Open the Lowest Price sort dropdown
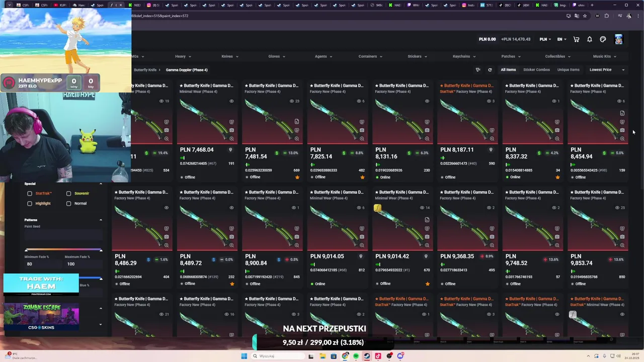 pyautogui.click(x=607, y=70)
